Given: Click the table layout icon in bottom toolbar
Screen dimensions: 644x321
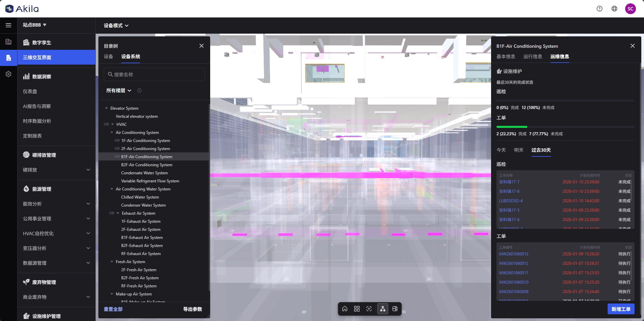Looking at the screenshot, I should (395, 309).
